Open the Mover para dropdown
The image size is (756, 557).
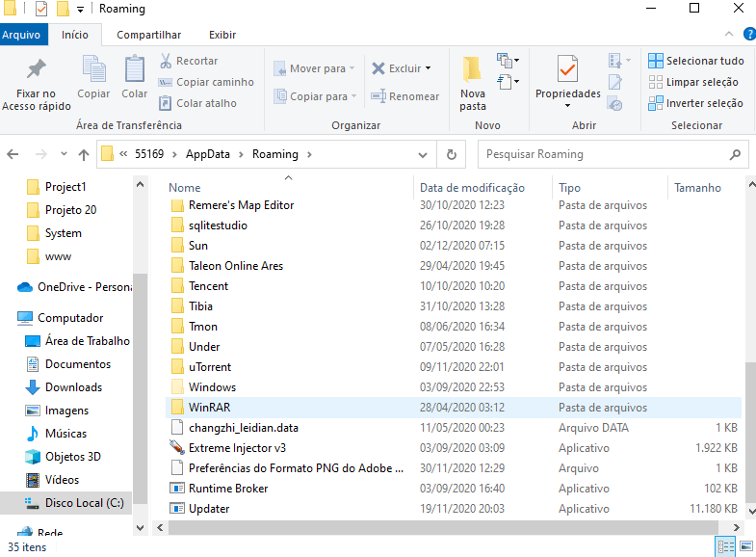coord(314,68)
